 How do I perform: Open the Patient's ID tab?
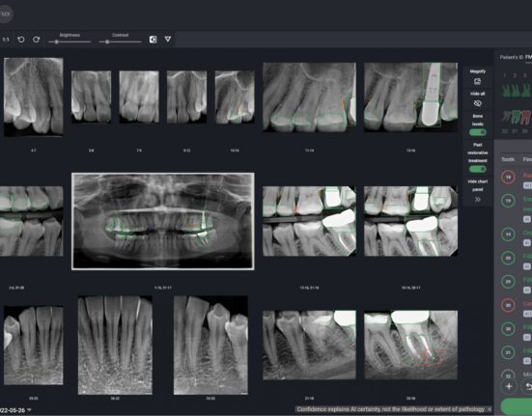pyautogui.click(x=512, y=57)
